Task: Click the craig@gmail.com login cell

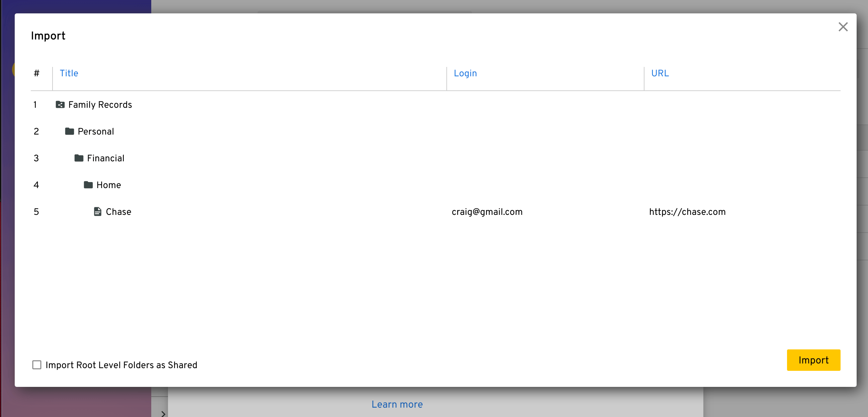Action: (x=487, y=212)
